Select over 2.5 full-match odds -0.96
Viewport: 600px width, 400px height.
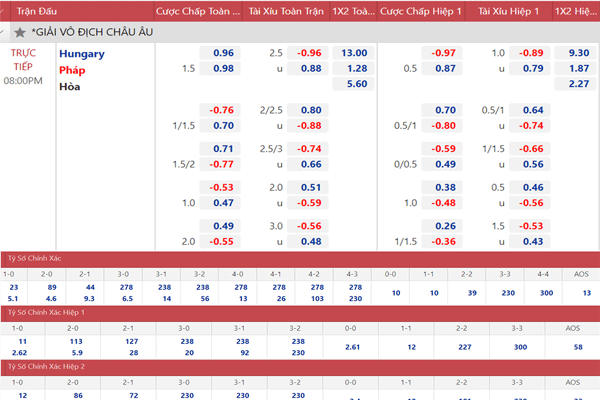[x=310, y=52]
